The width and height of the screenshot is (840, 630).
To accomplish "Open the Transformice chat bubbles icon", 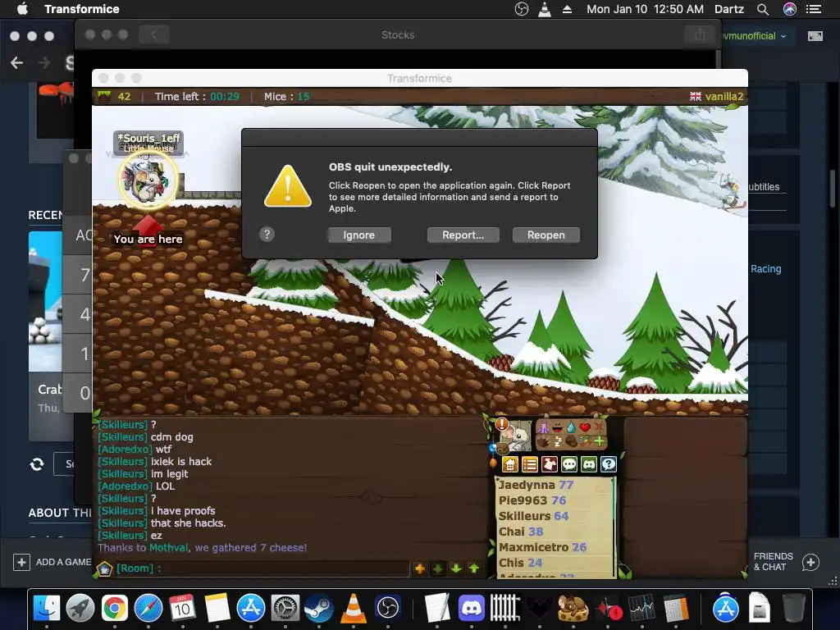I will [569, 464].
